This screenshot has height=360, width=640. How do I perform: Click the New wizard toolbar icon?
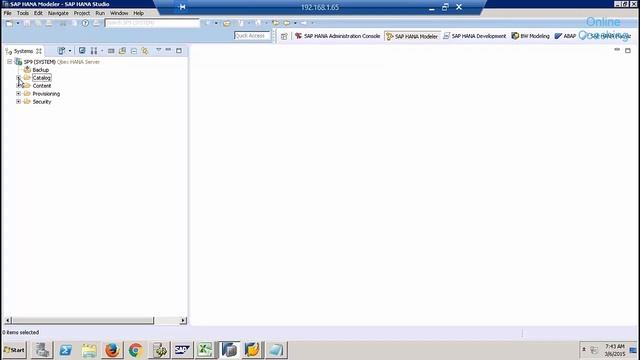9,23
